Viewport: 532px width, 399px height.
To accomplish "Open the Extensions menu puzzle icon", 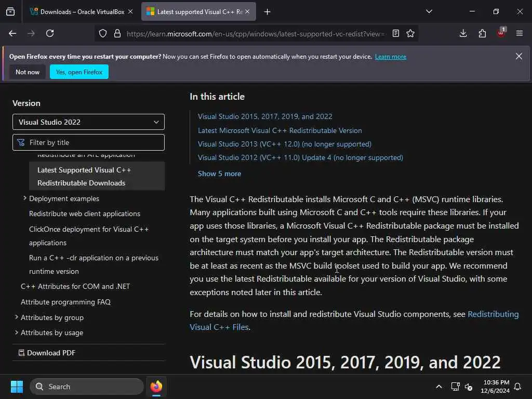I will 482,33.
